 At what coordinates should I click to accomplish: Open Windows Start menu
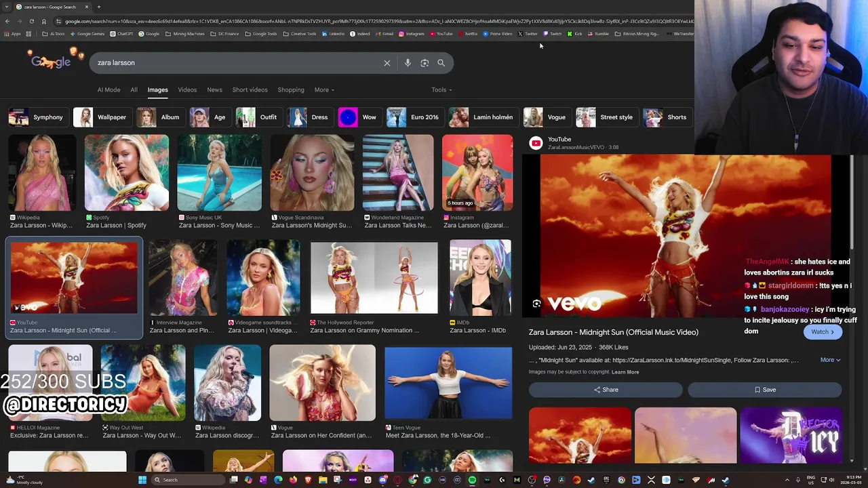[142, 480]
